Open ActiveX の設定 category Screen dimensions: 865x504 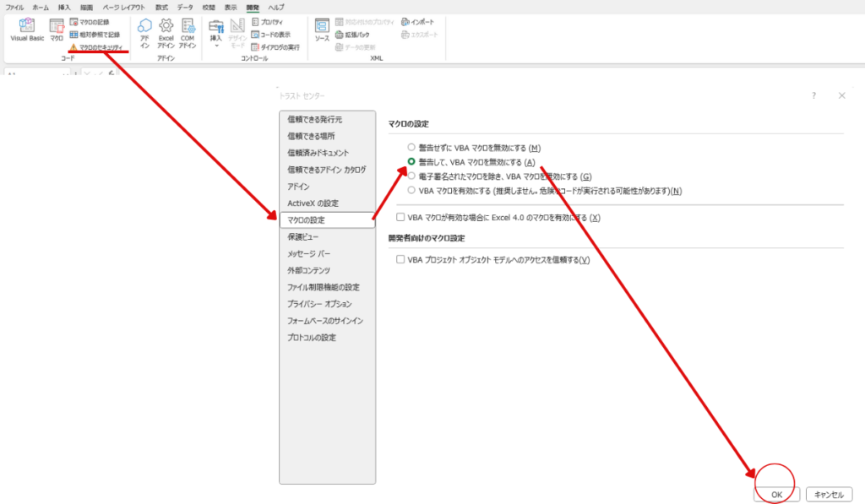click(x=313, y=203)
